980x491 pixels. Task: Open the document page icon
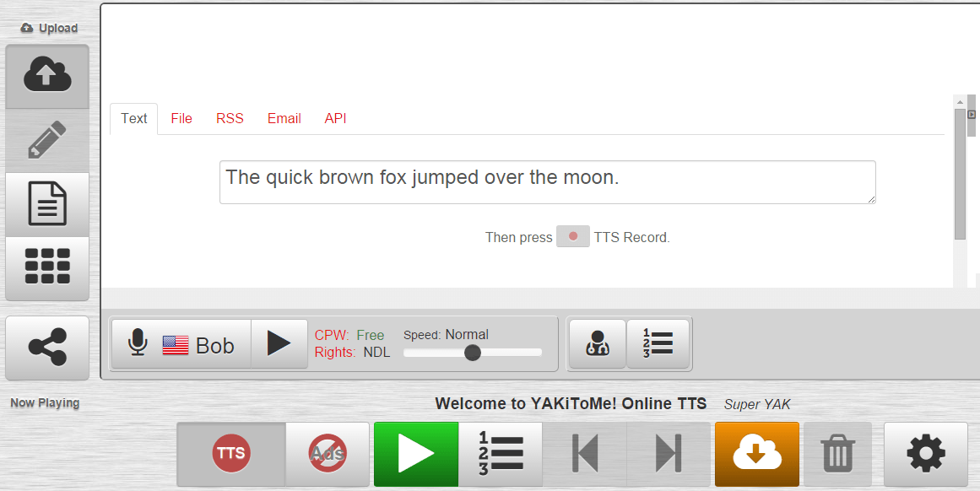point(47,204)
